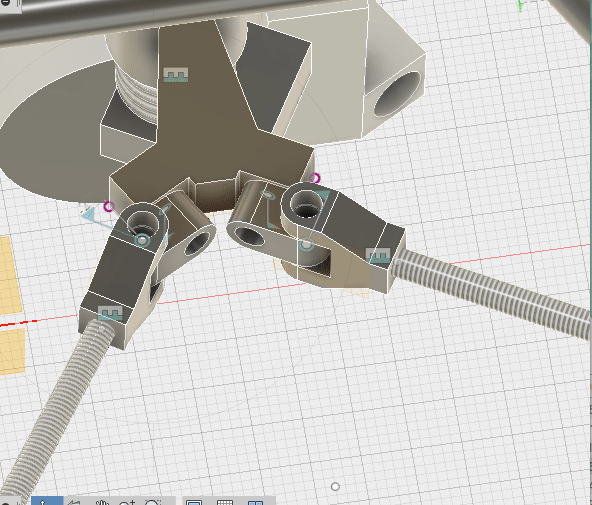592x505 pixels.
Task: Select the right threaded rod
Action: tap(491, 290)
